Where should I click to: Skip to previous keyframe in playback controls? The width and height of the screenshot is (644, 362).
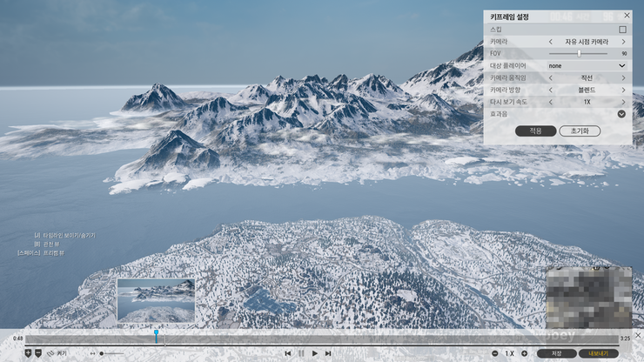(288, 353)
